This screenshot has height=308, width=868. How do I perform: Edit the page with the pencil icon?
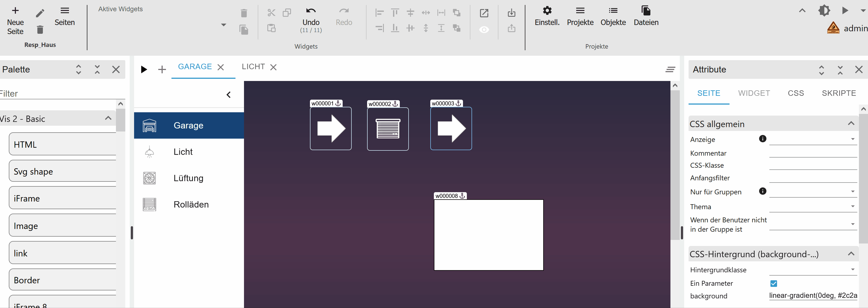[x=40, y=13]
